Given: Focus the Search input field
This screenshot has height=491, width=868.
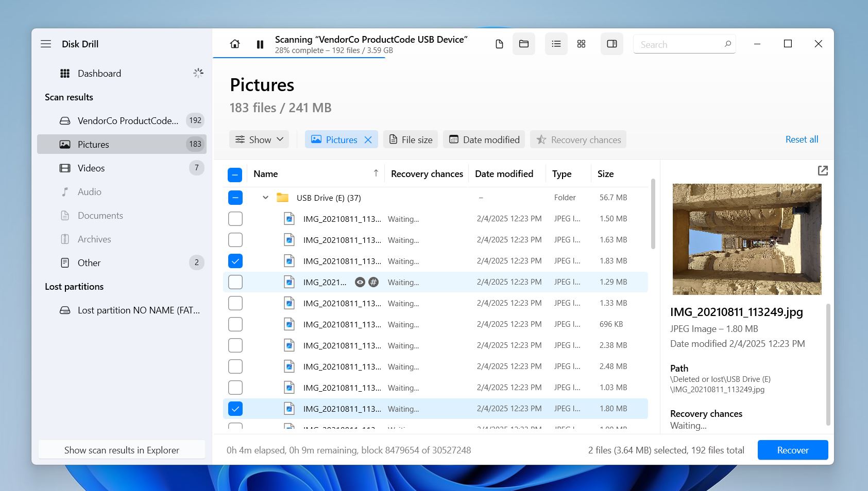Looking at the screenshot, I should (x=684, y=44).
